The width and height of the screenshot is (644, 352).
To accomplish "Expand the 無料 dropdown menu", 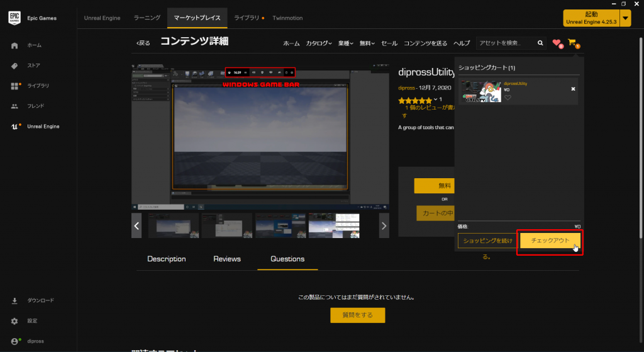I will (367, 43).
